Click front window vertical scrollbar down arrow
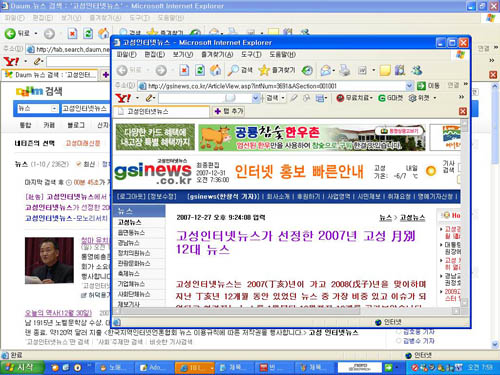 tap(464, 302)
